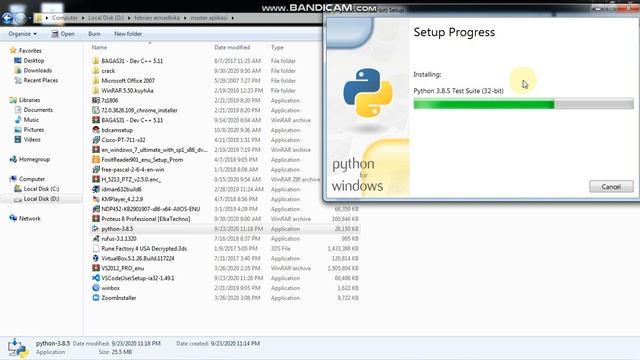Click idman632build6 application icon

96,189
